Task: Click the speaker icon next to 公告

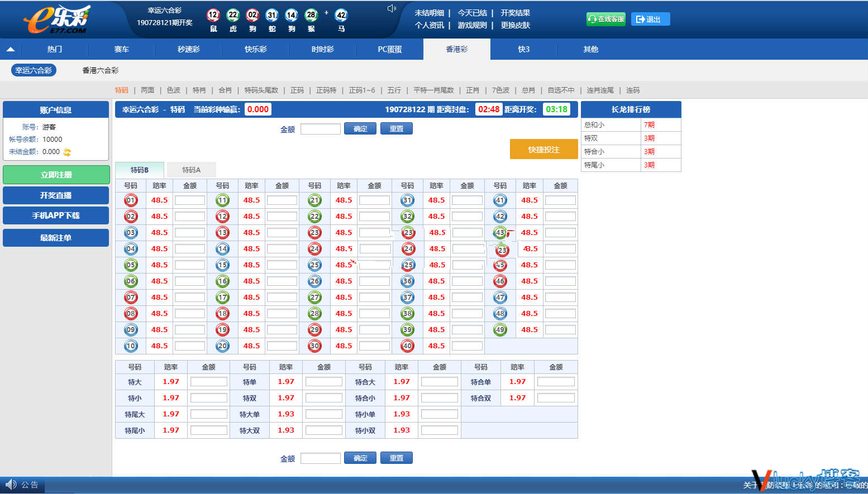Action: click(11, 485)
